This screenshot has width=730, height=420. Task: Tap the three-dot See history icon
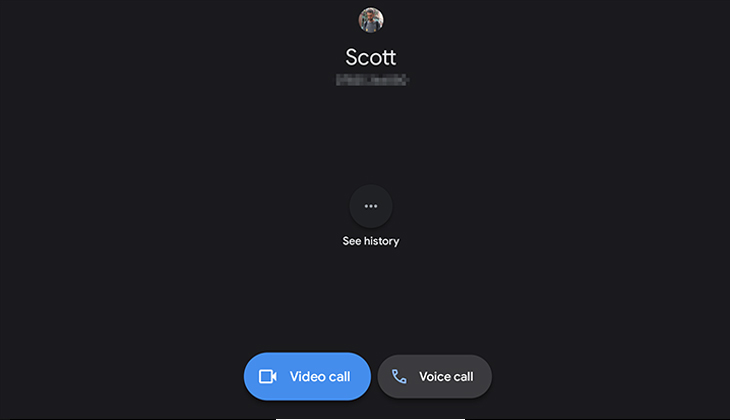[x=371, y=206]
